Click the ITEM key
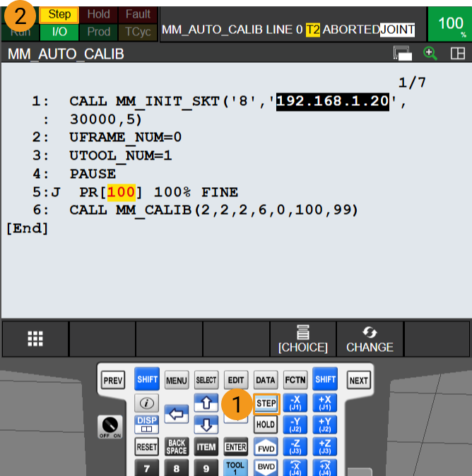The width and height of the screenshot is (472, 476). click(x=206, y=447)
